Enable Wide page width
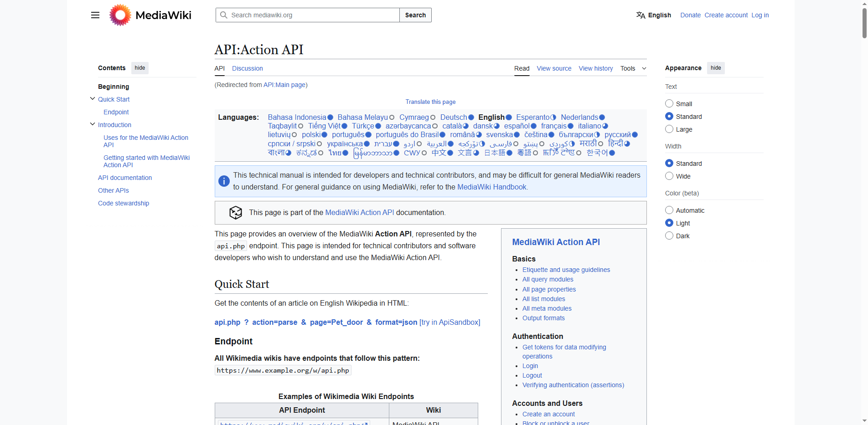This screenshot has width=868, height=425. 669,176
